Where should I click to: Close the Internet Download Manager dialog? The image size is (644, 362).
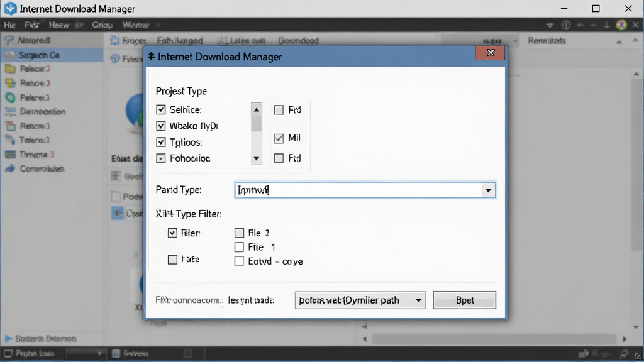(x=491, y=53)
